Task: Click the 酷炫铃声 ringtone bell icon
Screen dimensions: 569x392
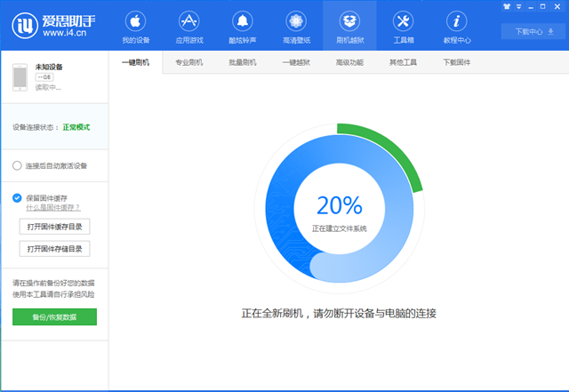Action: pyautogui.click(x=242, y=21)
